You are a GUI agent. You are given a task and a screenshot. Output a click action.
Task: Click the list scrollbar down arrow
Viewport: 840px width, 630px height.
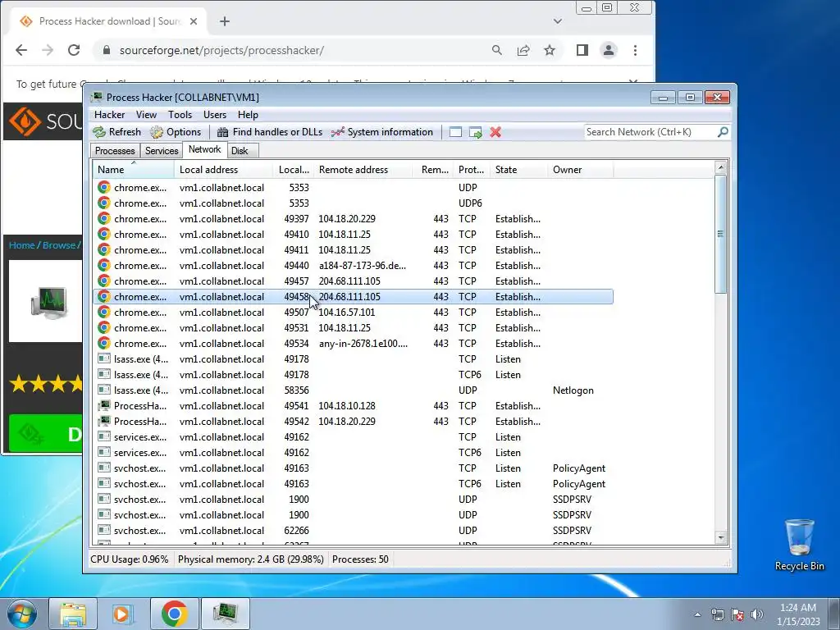pos(720,537)
